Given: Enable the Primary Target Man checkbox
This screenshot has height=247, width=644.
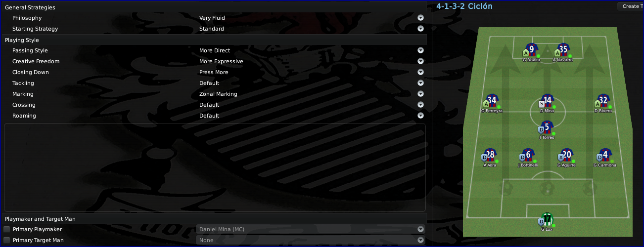Looking at the screenshot, I should 7,240.
